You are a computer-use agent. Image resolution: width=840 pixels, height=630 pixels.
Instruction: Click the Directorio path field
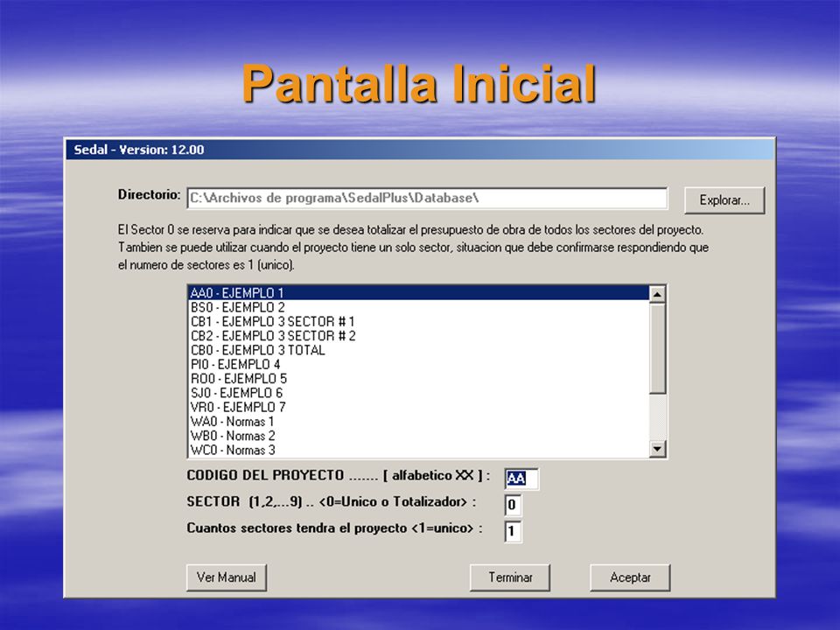[427, 199]
